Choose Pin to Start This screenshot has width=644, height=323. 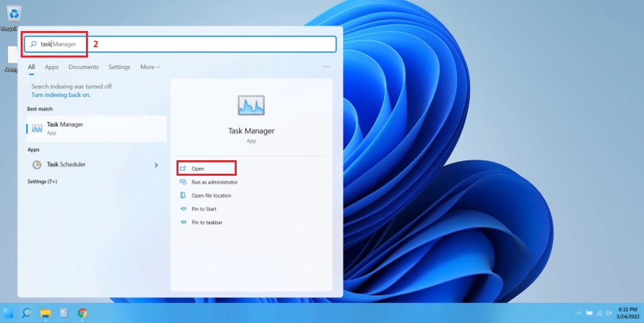[x=204, y=209]
